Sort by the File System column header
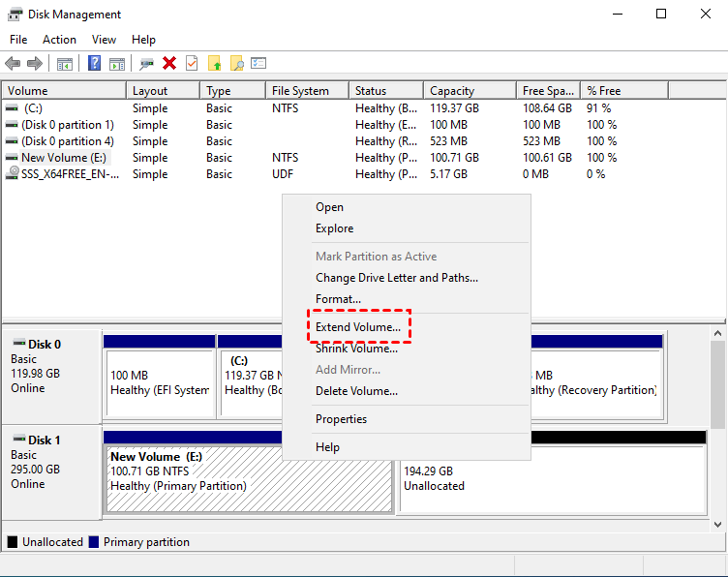Viewport: 728px width, 577px height. (x=307, y=90)
